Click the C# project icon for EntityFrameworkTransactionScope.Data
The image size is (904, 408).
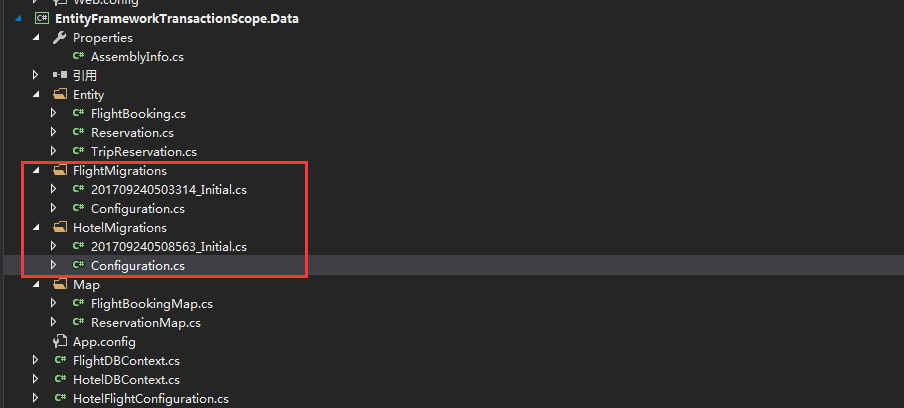(42, 18)
